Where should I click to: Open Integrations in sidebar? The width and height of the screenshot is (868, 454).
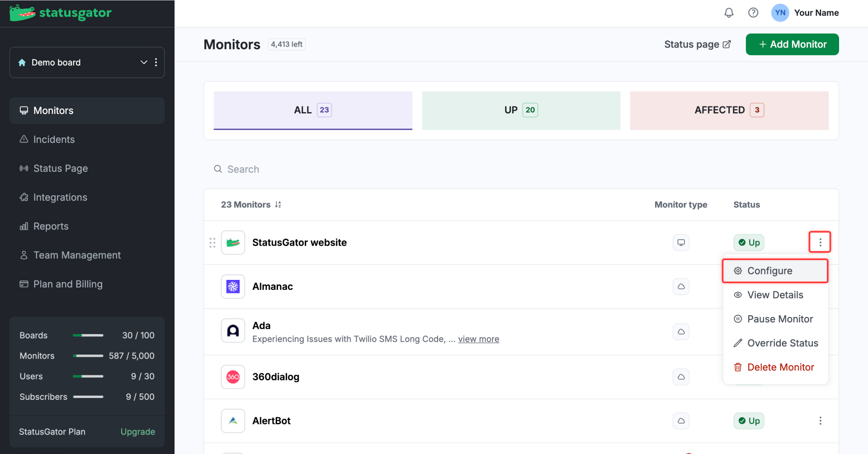tap(87, 198)
